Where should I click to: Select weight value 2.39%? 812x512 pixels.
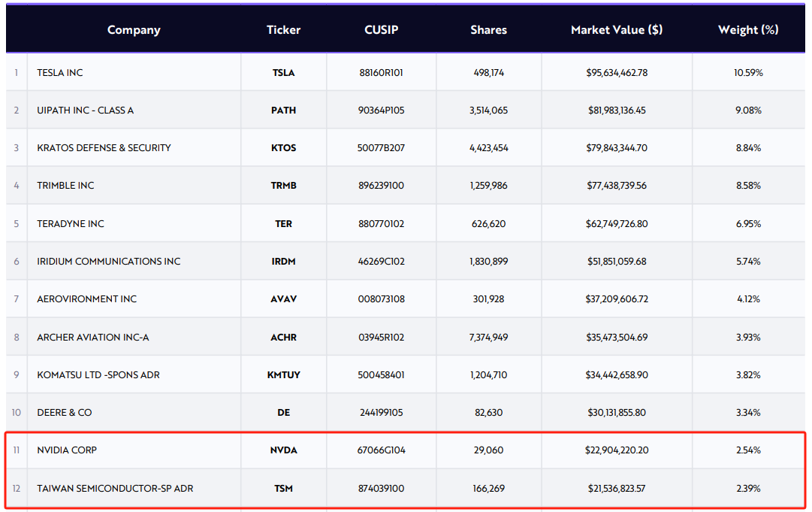748,488
